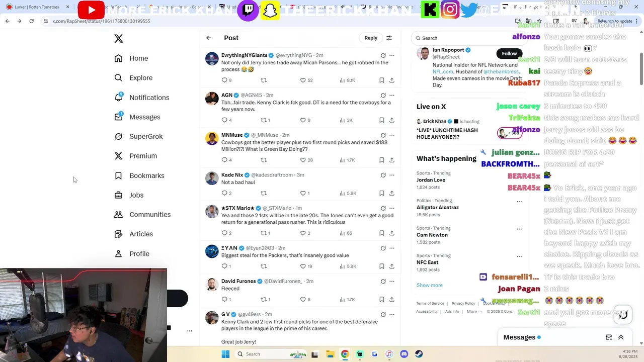
Task: Click Show more under What's happening
Action: pos(430,285)
